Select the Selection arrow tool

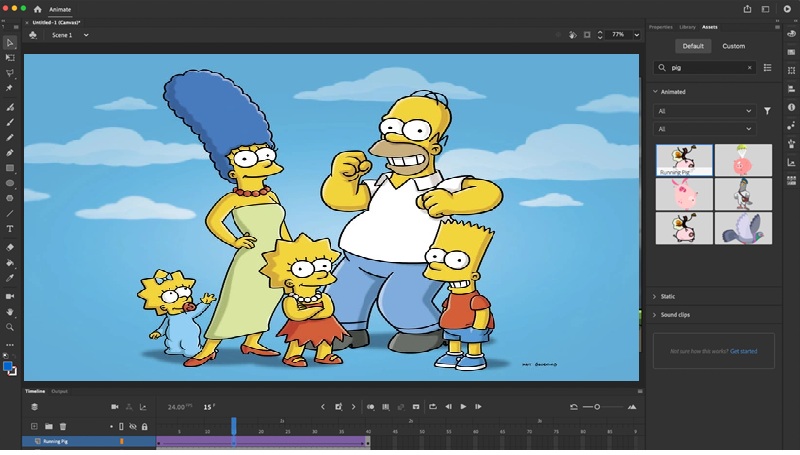pos(10,42)
